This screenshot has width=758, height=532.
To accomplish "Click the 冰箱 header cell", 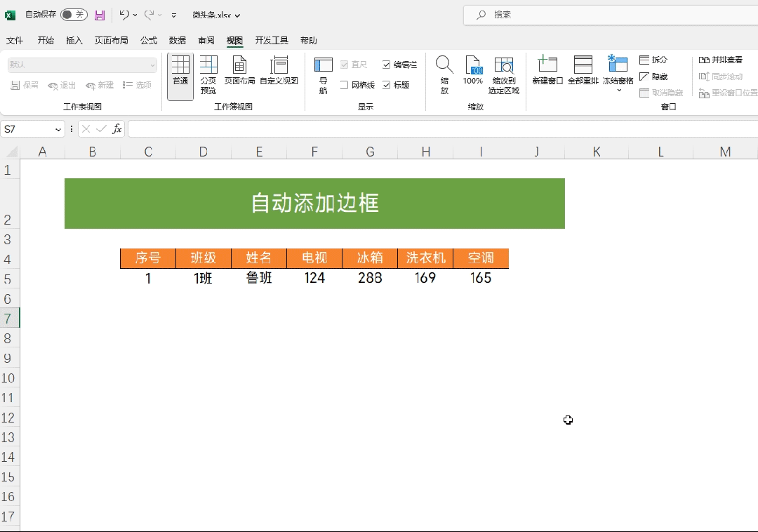I will (x=371, y=258).
